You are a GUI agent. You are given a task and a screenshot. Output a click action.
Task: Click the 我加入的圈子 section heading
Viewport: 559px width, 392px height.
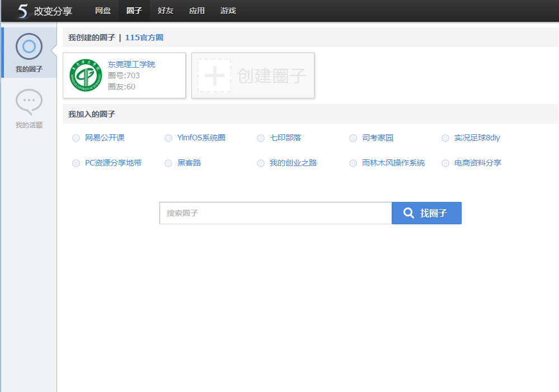(x=92, y=114)
